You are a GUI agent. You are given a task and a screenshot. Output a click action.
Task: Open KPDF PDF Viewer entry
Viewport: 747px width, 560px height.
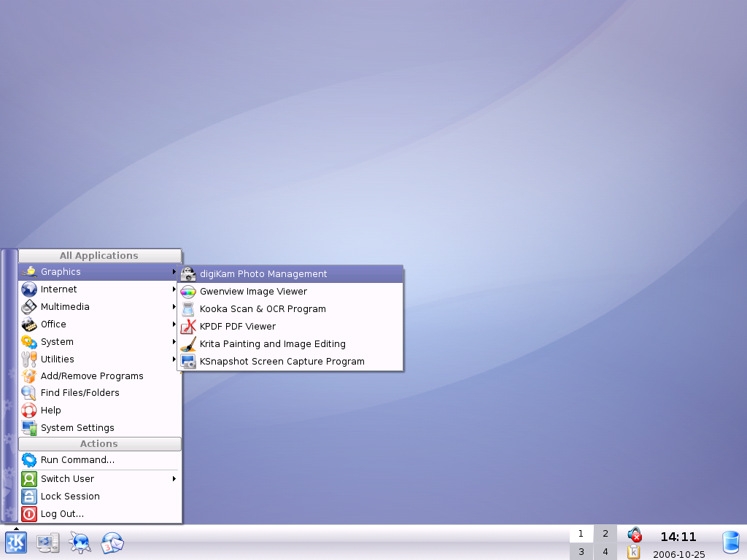(x=290, y=327)
